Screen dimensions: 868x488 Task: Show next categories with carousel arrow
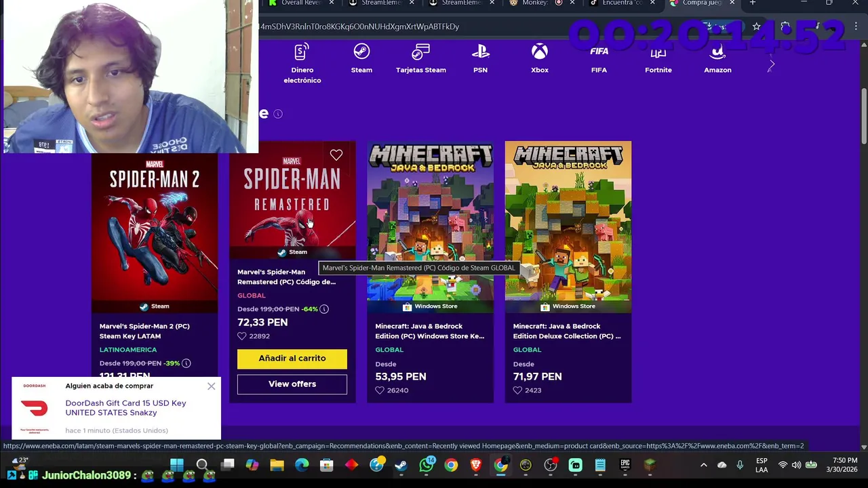(771, 65)
